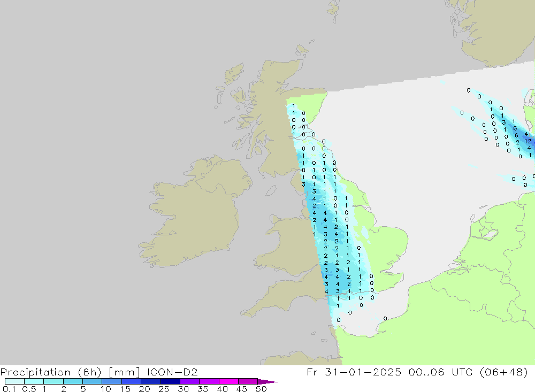
Task: Click the '45' legend scale label
Action: (242, 389)
